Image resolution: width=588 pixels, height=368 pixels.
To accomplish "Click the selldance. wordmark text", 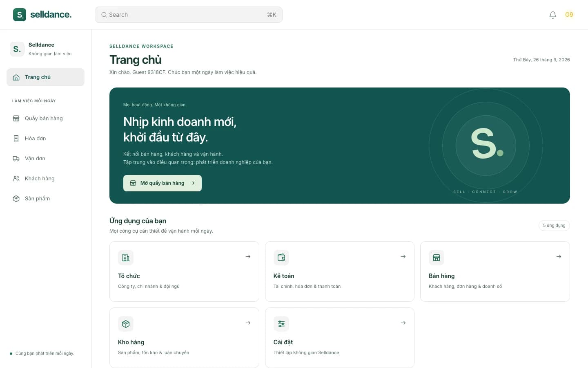I will click(51, 15).
